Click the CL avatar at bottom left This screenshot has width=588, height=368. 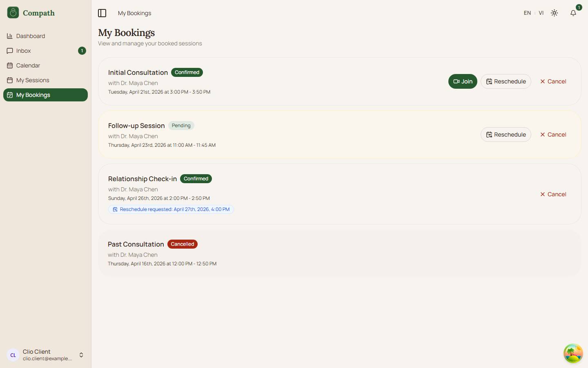(x=13, y=355)
